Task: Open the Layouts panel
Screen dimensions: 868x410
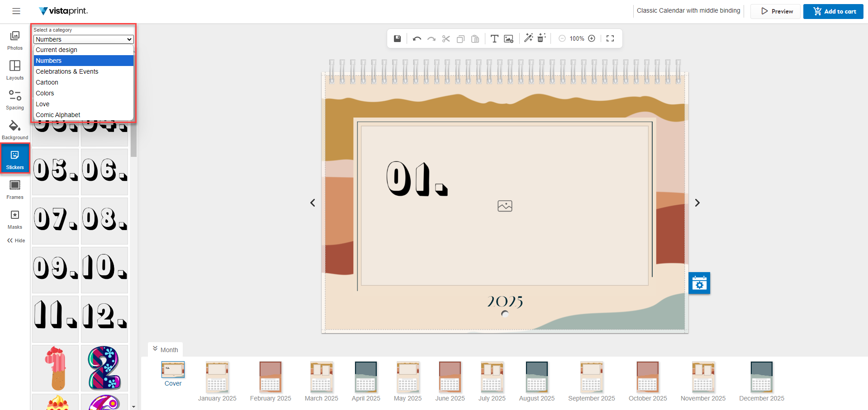Action: click(x=15, y=71)
